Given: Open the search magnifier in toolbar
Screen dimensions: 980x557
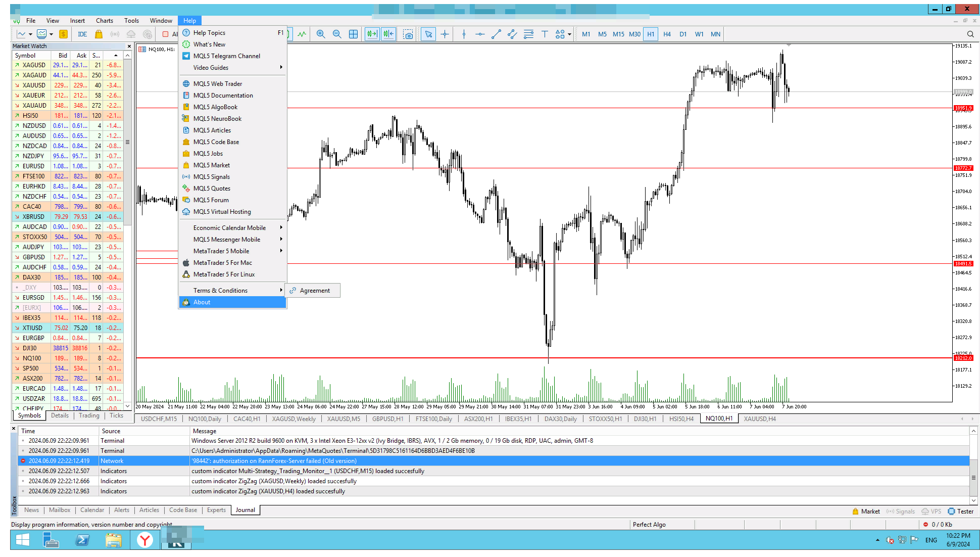Looking at the screenshot, I should pyautogui.click(x=970, y=34).
